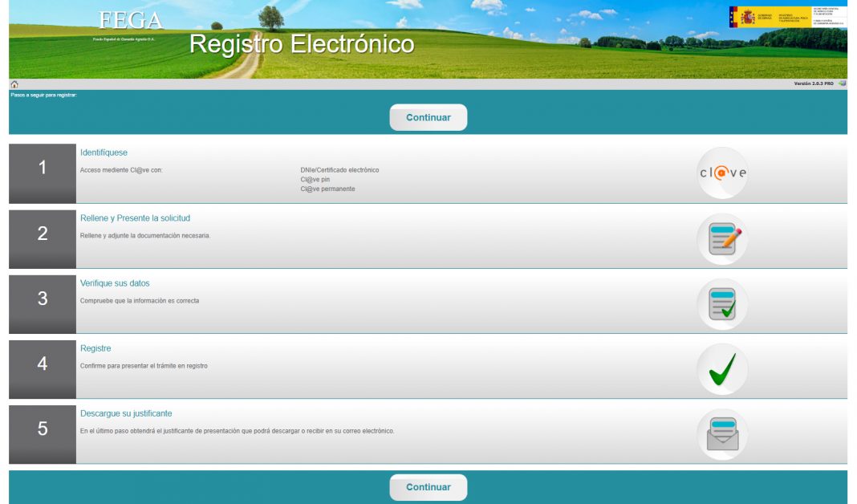The image size is (857, 504).
Task: Click the number 4 step box
Action: point(43,369)
